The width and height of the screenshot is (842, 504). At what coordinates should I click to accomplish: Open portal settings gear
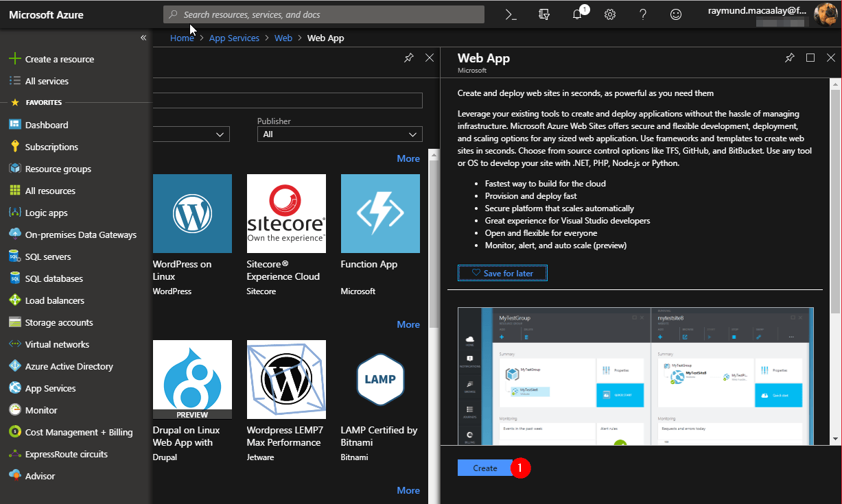610,14
